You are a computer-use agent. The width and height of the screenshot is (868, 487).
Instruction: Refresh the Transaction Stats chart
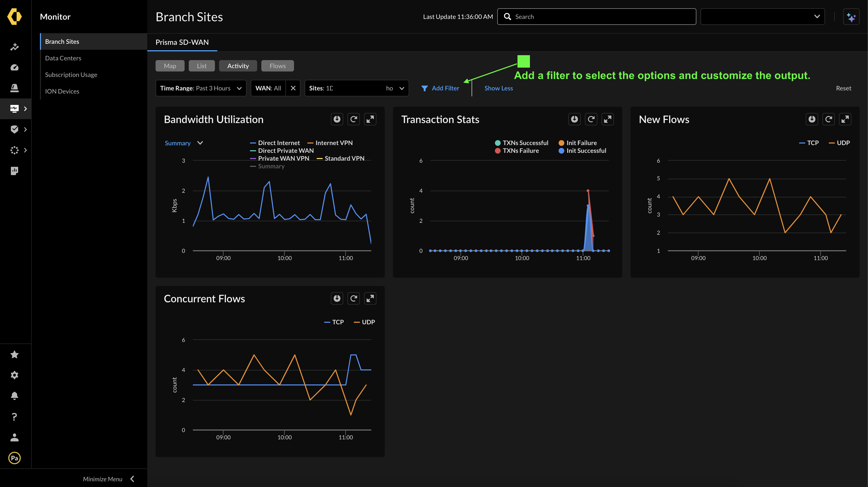point(591,119)
